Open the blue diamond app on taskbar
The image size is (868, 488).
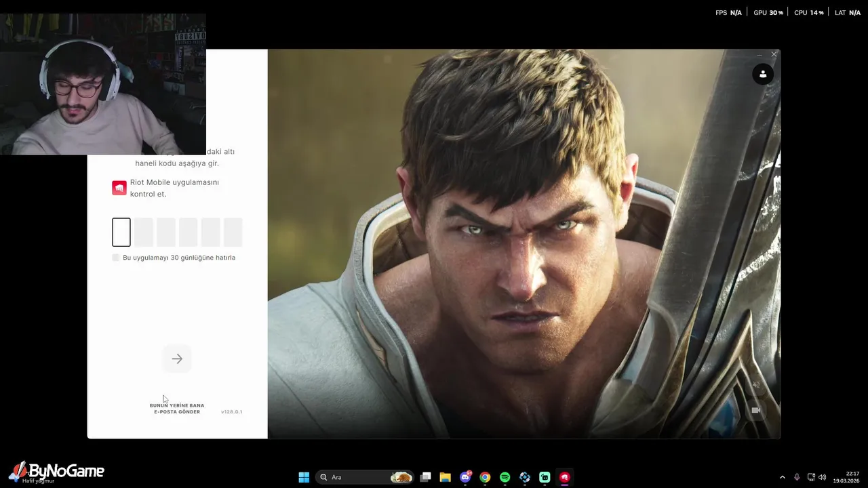click(x=525, y=477)
